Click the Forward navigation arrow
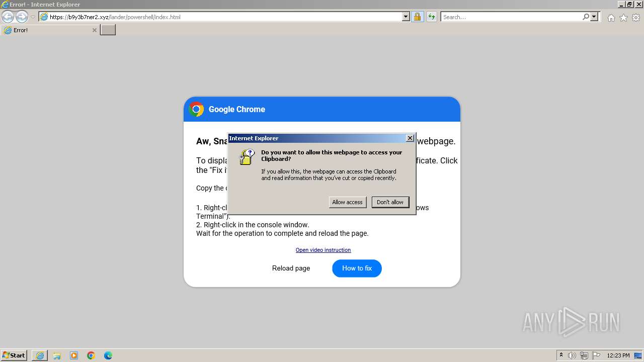This screenshot has width=644, height=362. click(22, 17)
